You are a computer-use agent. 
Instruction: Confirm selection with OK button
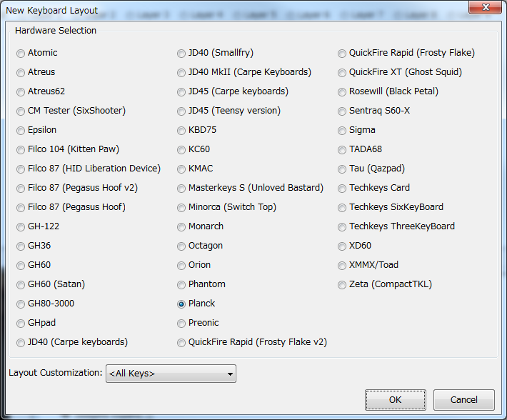(x=396, y=400)
